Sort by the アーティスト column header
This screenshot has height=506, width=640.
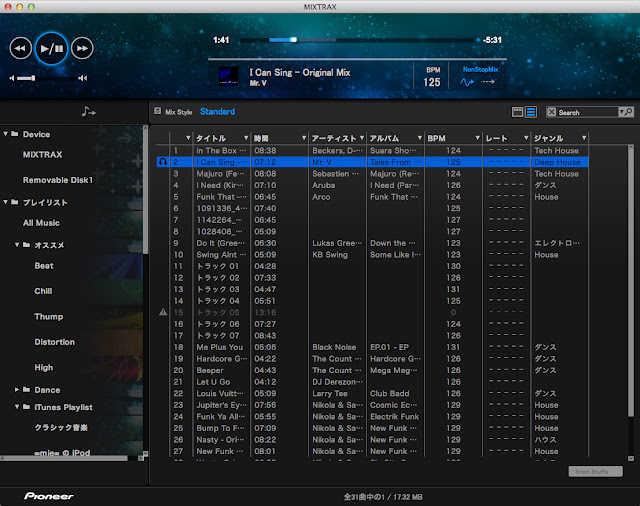(334, 138)
